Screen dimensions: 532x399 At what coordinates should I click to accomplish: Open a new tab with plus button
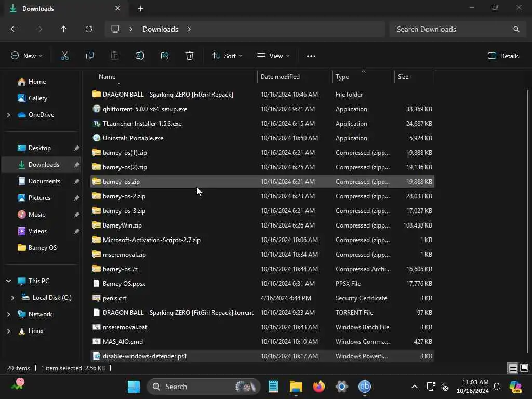pyautogui.click(x=140, y=9)
